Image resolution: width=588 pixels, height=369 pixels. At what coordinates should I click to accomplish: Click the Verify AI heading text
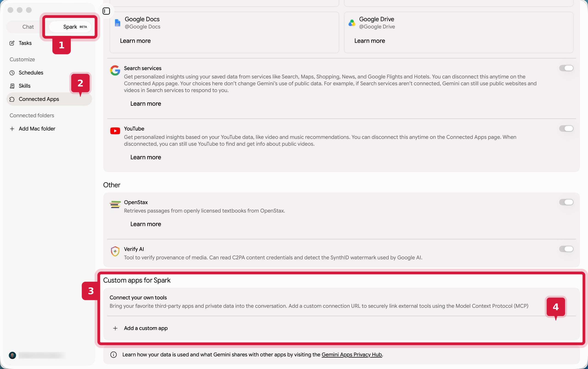click(x=134, y=249)
